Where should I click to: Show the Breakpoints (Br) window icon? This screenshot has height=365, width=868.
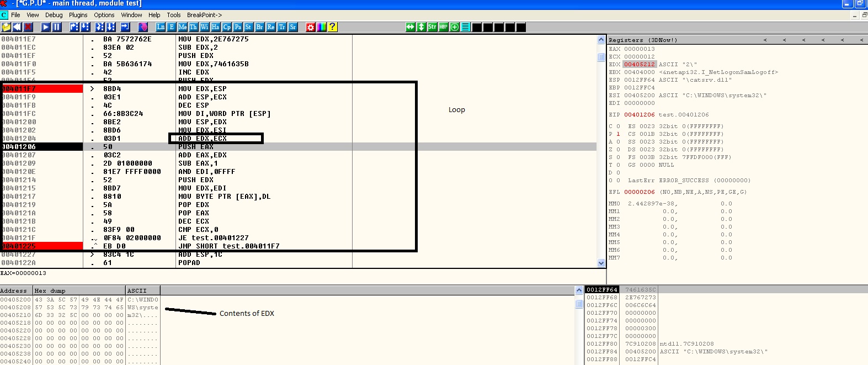pos(259,27)
